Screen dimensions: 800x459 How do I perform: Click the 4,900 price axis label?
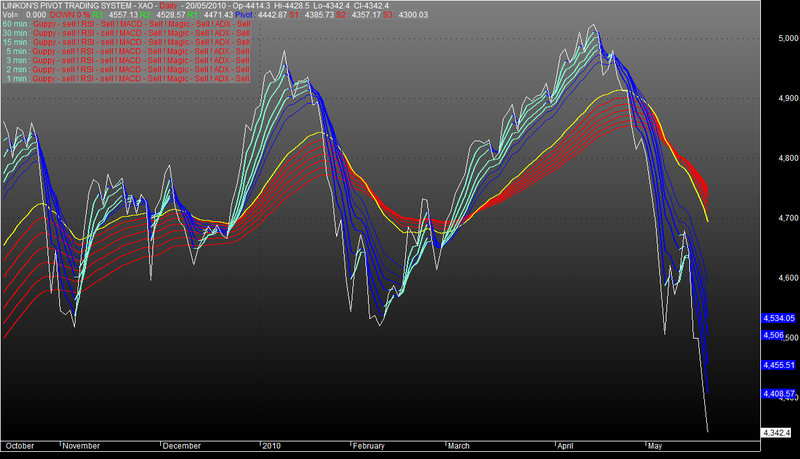point(788,98)
